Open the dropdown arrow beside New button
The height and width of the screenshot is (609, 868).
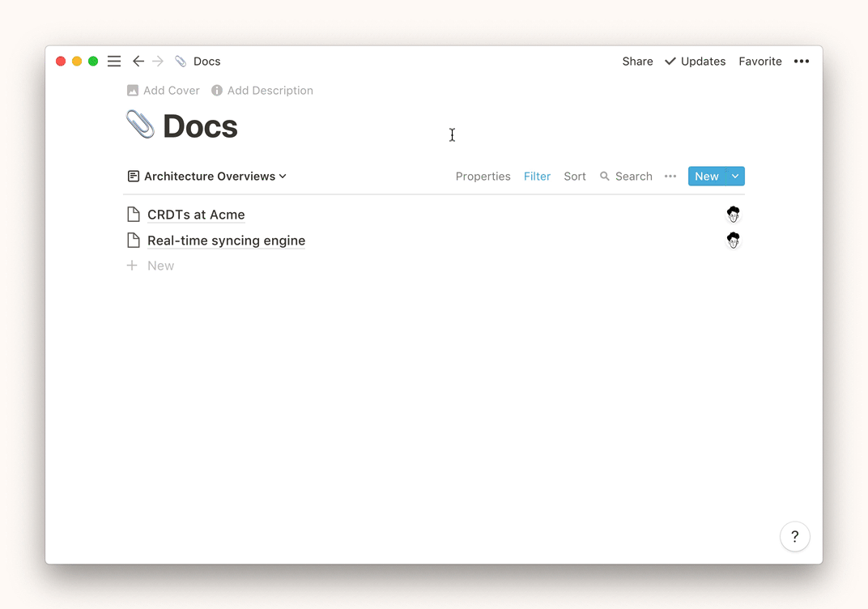(735, 177)
